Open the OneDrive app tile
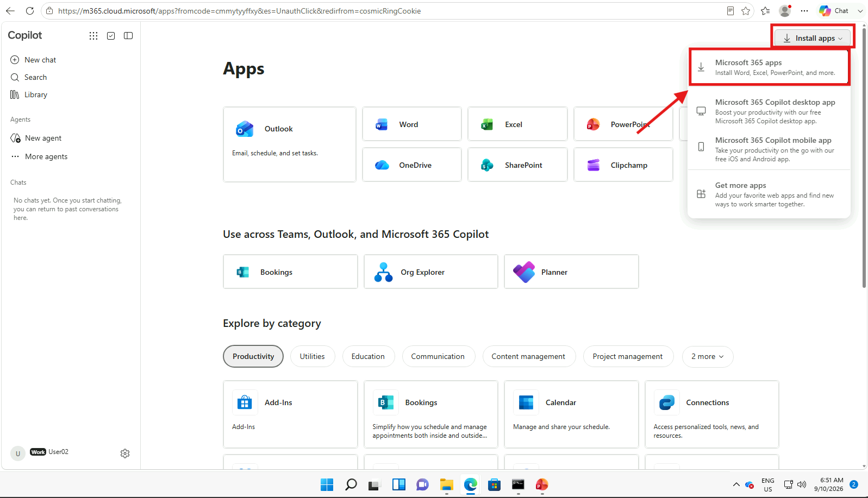The width and height of the screenshot is (868, 498). click(x=412, y=165)
